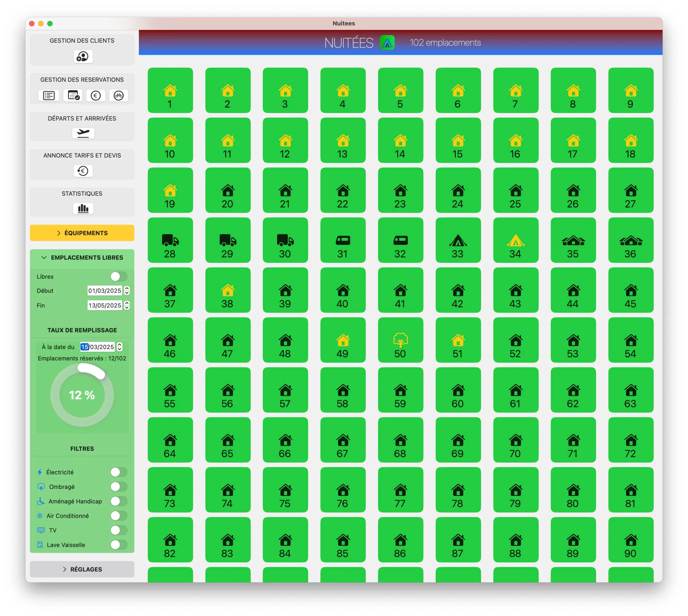
Task: Click the macOS green zoom button
Action: 50,23
